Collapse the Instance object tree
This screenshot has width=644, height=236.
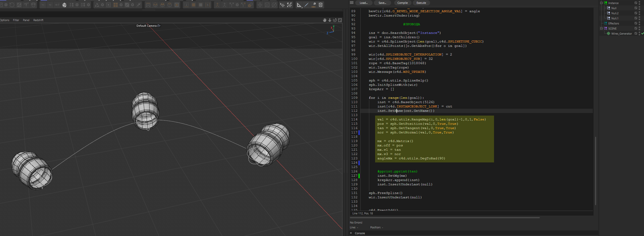[601, 3]
